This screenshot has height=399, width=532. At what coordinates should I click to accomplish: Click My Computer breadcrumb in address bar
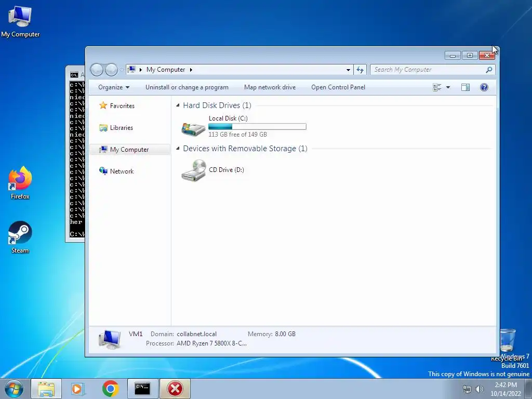click(x=166, y=70)
